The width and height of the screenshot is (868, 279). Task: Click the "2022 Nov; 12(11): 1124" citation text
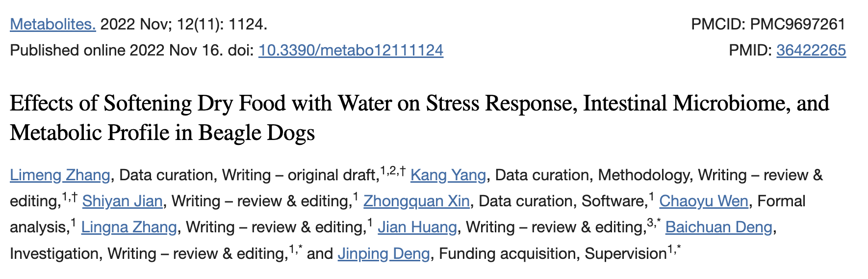[x=184, y=24]
